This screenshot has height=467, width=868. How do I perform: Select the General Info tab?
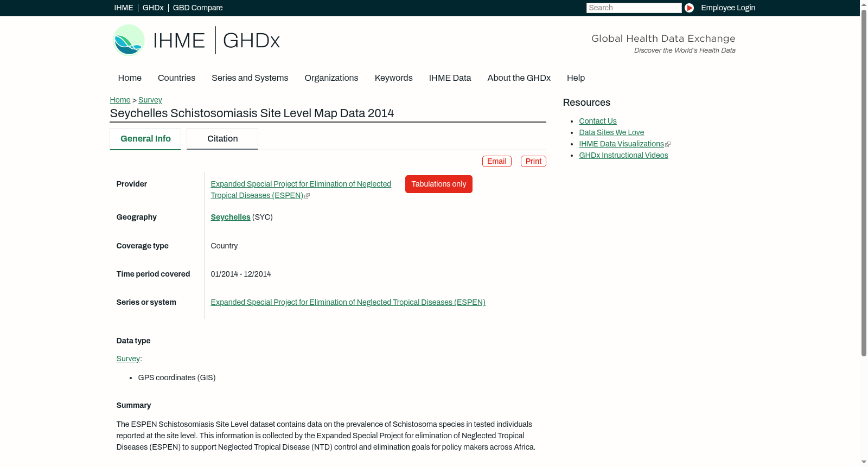pos(145,139)
